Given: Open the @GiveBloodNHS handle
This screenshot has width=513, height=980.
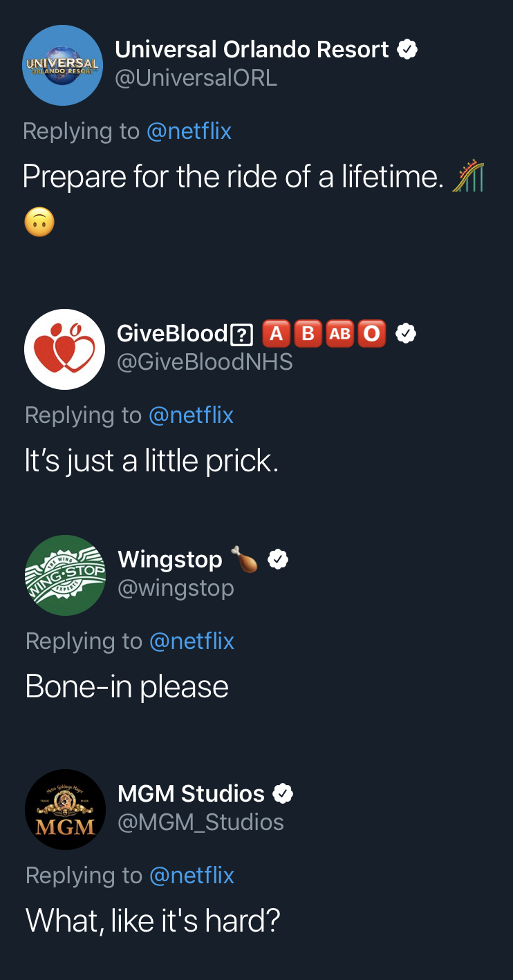Looking at the screenshot, I should tap(205, 361).
